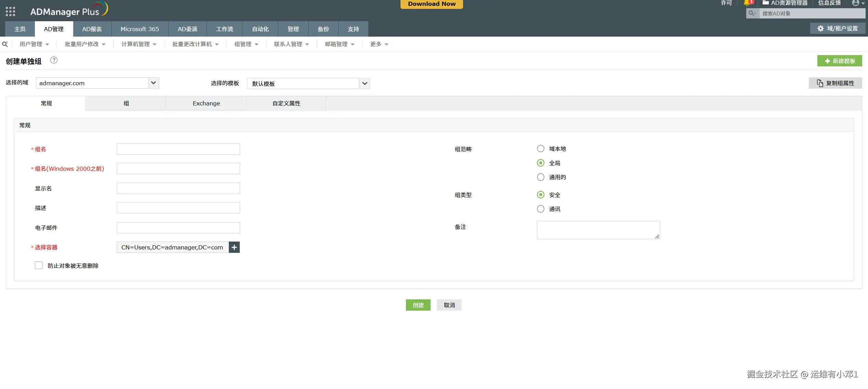Viewport: 868px width, 389px height.
Task: Click the 域/租户设置 gear button
Action: click(x=838, y=28)
